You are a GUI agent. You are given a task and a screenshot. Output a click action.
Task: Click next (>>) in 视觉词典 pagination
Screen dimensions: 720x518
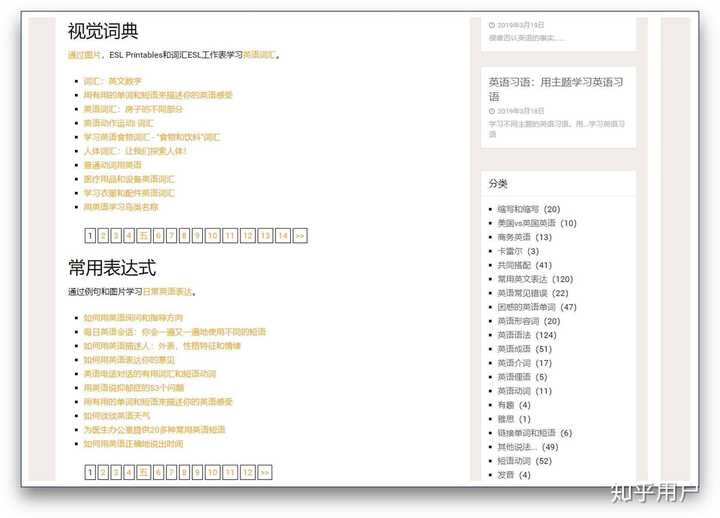(x=300, y=236)
